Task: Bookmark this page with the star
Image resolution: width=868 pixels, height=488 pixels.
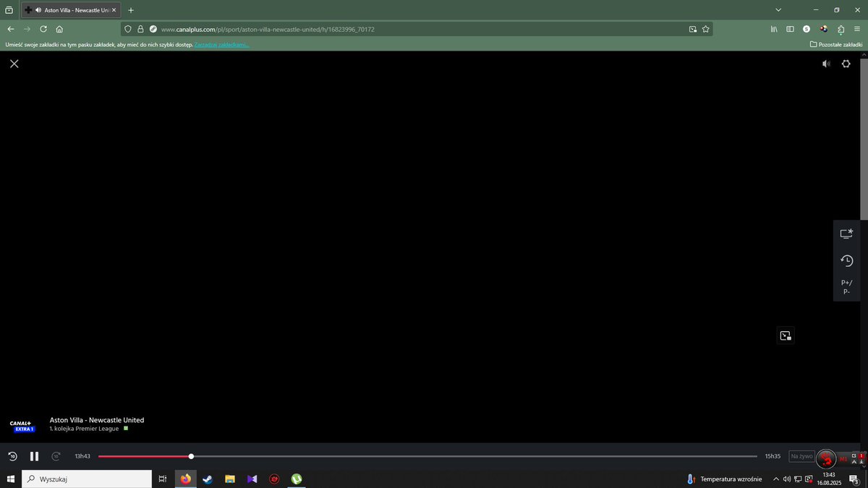Action: (705, 30)
